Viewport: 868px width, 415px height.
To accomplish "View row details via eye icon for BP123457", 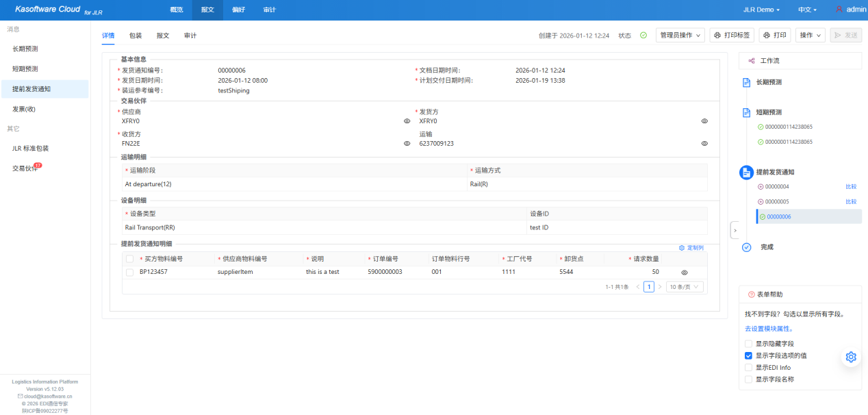I will [x=684, y=273].
